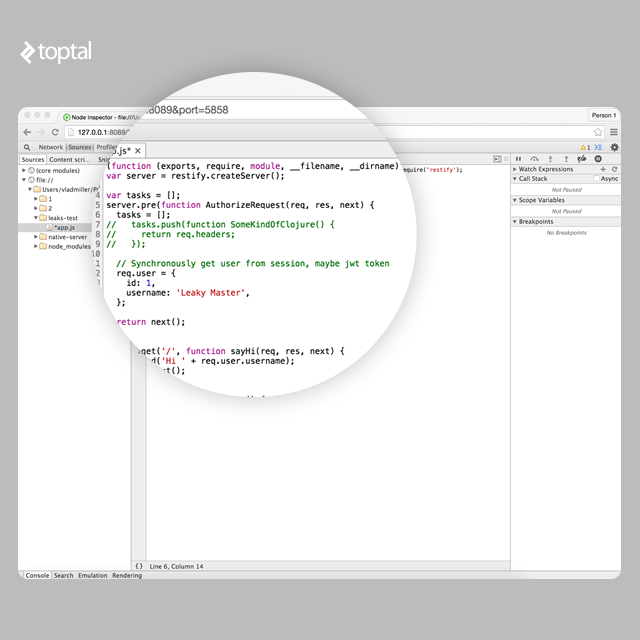Add a watch expression
This screenshot has width=640, height=640.
click(x=603, y=169)
